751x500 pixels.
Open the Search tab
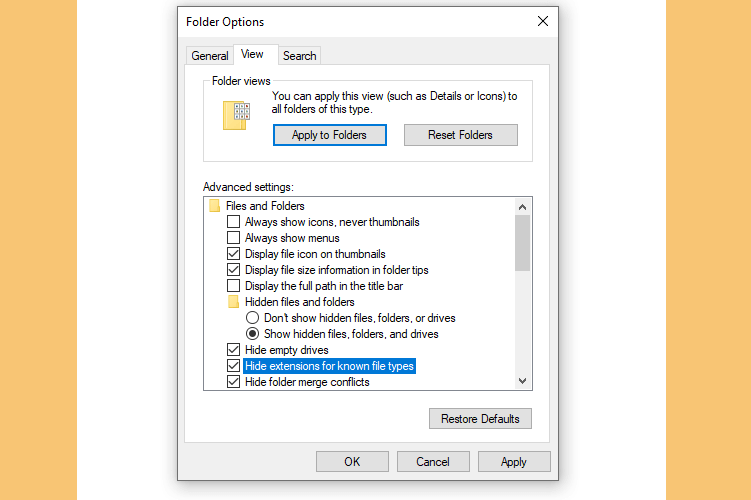pyautogui.click(x=299, y=56)
